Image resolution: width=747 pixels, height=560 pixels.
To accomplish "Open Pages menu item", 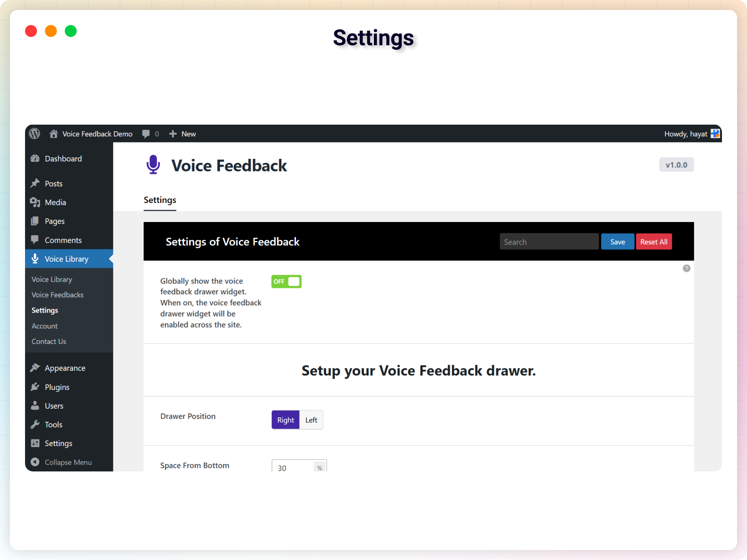I will coord(54,221).
